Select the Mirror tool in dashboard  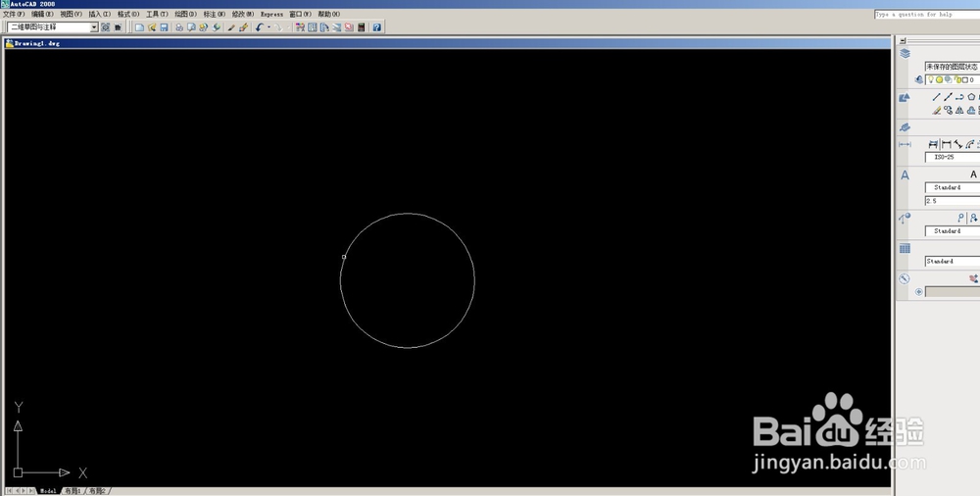coord(959,110)
